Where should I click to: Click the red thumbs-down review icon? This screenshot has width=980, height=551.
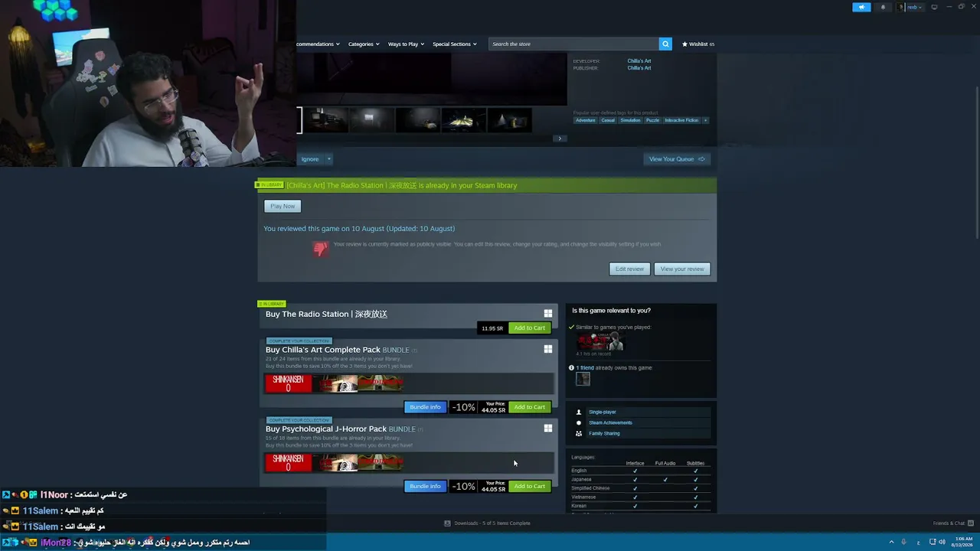(x=321, y=249)
